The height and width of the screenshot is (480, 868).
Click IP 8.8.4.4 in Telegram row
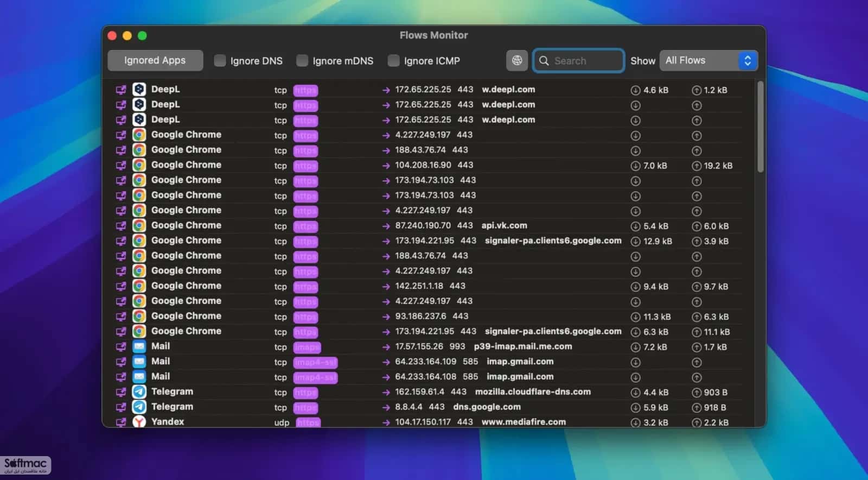[x=409, y=407]
